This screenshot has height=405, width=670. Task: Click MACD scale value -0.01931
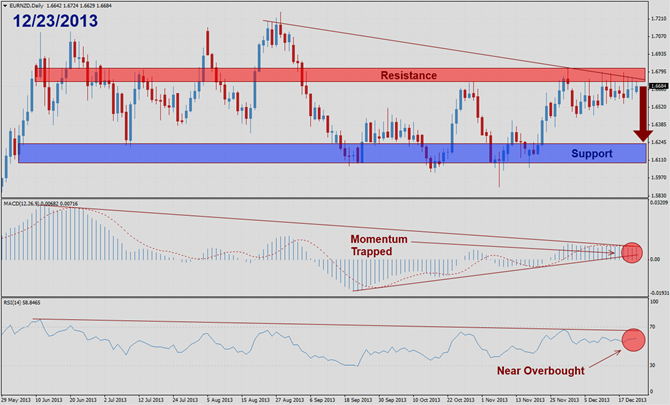click(x=659, y=293)
